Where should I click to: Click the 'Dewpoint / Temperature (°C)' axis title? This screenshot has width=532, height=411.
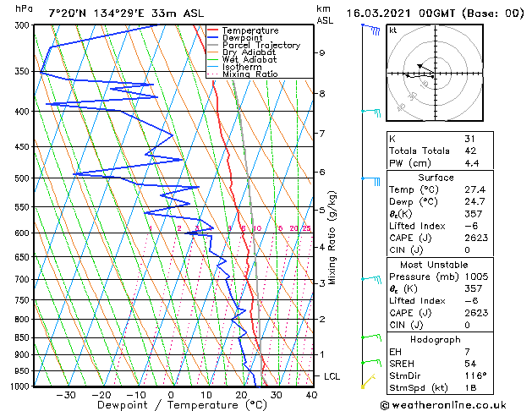(x=182, y=405)
